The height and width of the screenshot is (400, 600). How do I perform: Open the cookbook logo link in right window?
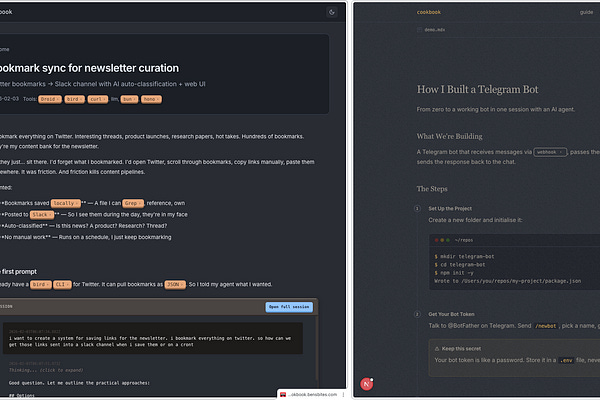click(x=429, y=12)
